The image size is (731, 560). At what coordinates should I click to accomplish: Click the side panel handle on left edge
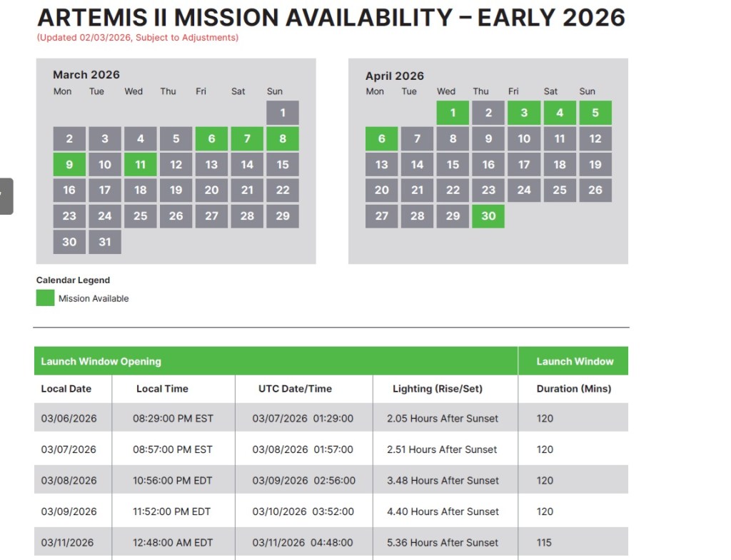coord(6,196)
